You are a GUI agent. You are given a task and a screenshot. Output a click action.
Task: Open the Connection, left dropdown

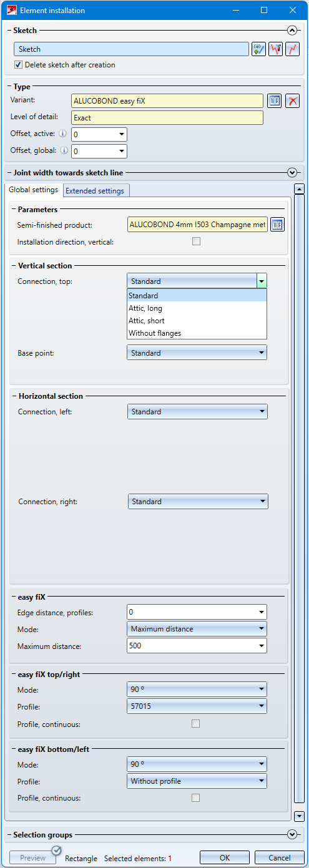pyautogui.click(x=197, y=411)
